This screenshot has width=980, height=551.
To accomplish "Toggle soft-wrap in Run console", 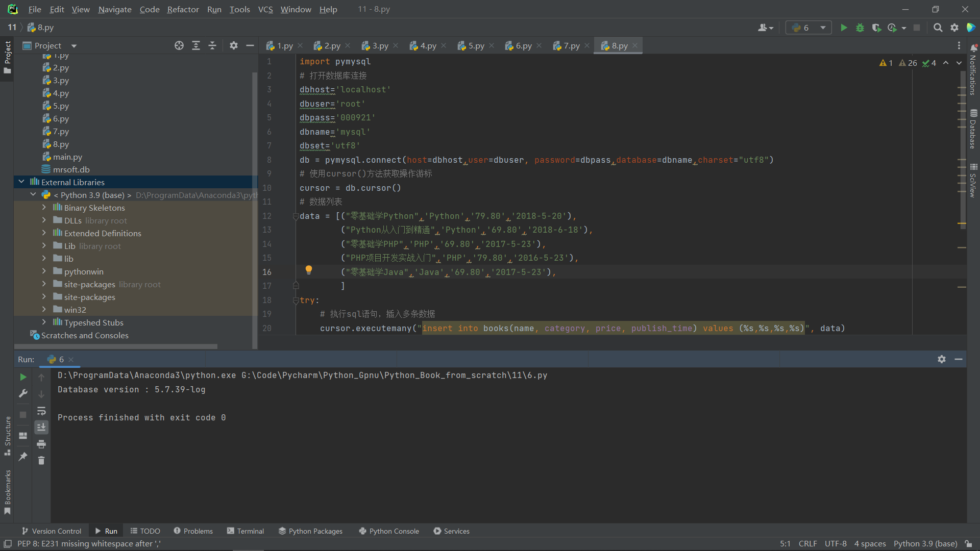I will click(x=41, y=411).
